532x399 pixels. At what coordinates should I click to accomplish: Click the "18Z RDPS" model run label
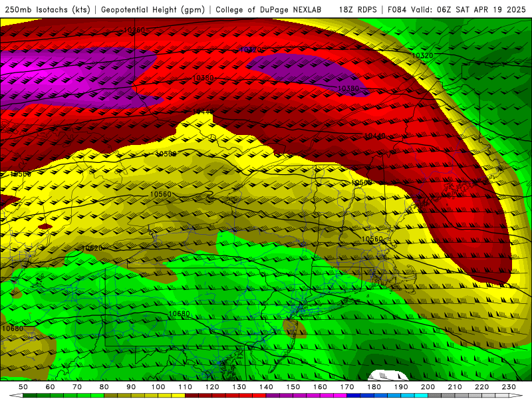[358, 10]
